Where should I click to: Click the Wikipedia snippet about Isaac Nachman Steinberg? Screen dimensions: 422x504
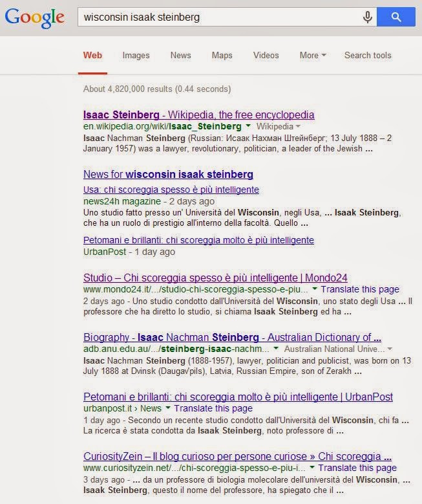237,144
